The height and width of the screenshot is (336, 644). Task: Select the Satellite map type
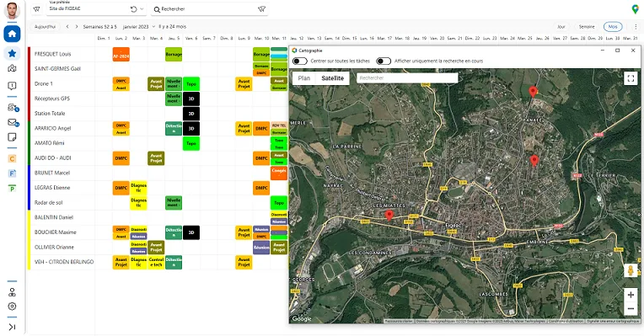tap(332, 78)
